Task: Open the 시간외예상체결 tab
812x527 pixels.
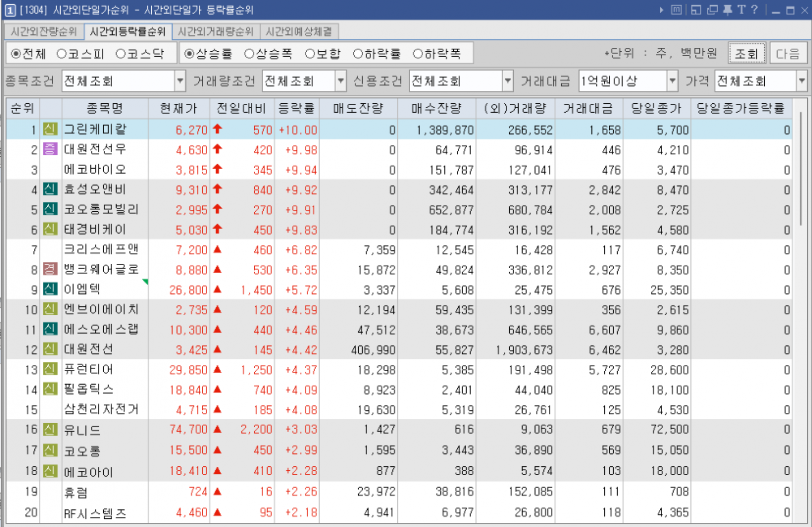Action: (300, 32)
